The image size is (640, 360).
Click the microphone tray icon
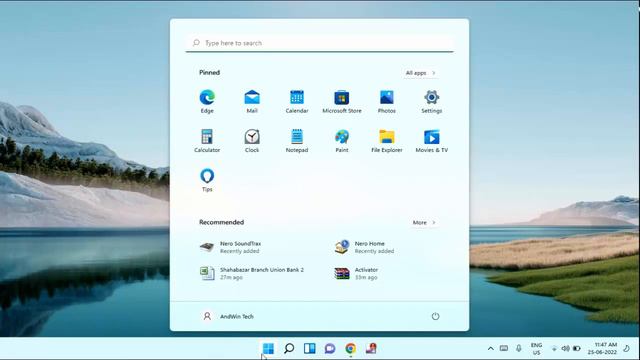(518, 348)
